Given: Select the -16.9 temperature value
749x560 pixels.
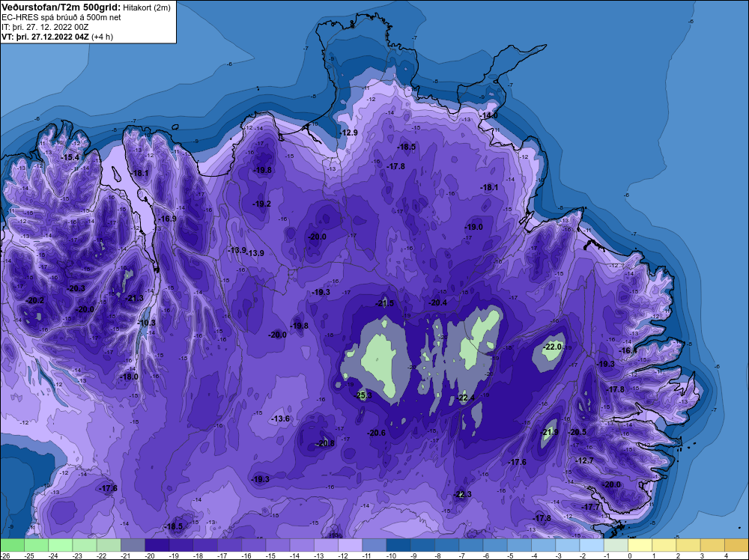Looking at the screenshot, I should click(168, 219).
